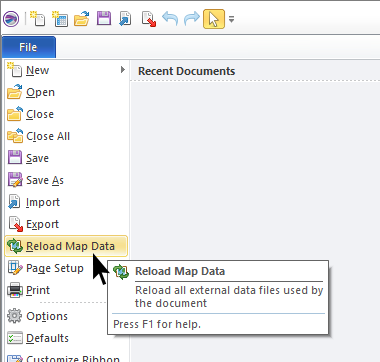
Task: Click the Close folder menu icon
Action: click(x=15, y=114)
